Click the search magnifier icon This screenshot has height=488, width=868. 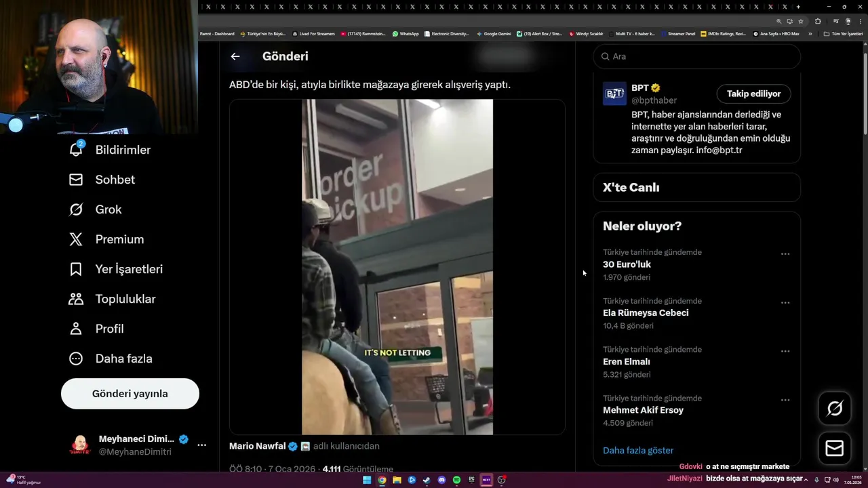click(606, 56)
